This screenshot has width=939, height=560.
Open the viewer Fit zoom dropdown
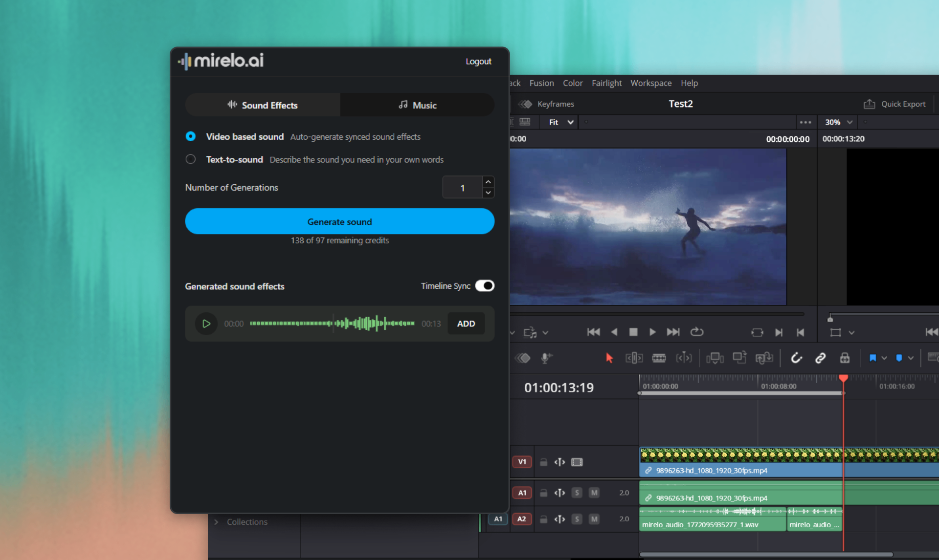pyautogui.click(x=560, y=122)
